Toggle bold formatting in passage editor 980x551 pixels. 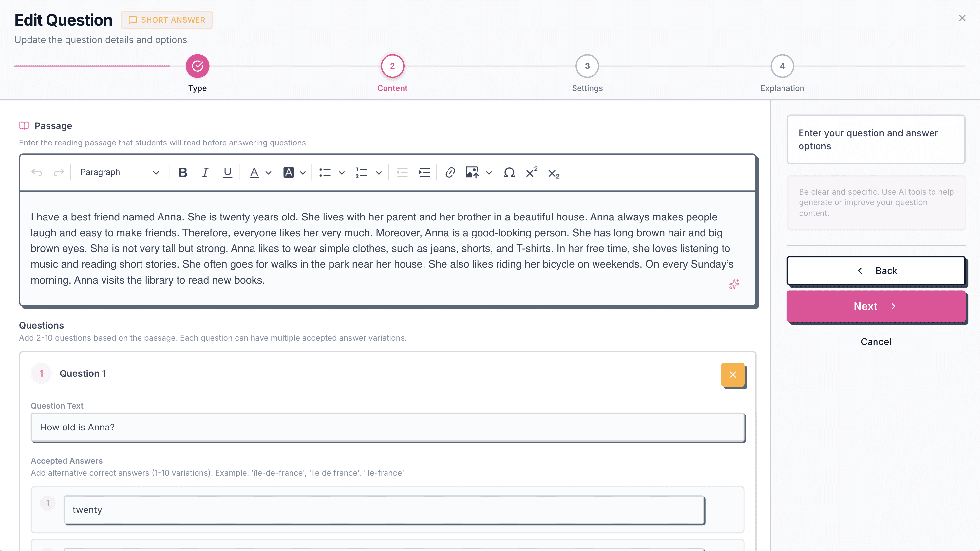(183, 172)
